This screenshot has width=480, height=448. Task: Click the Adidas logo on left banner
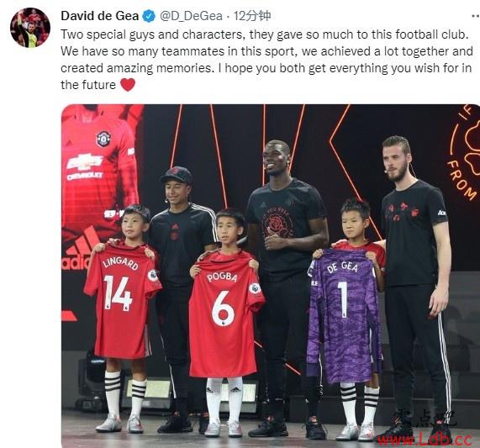[78, 250]
